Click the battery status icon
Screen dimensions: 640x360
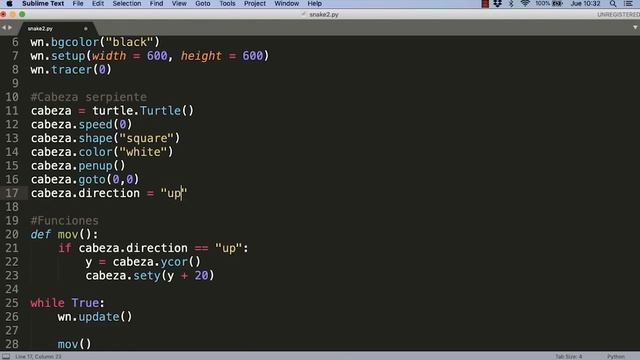(558, 4)
